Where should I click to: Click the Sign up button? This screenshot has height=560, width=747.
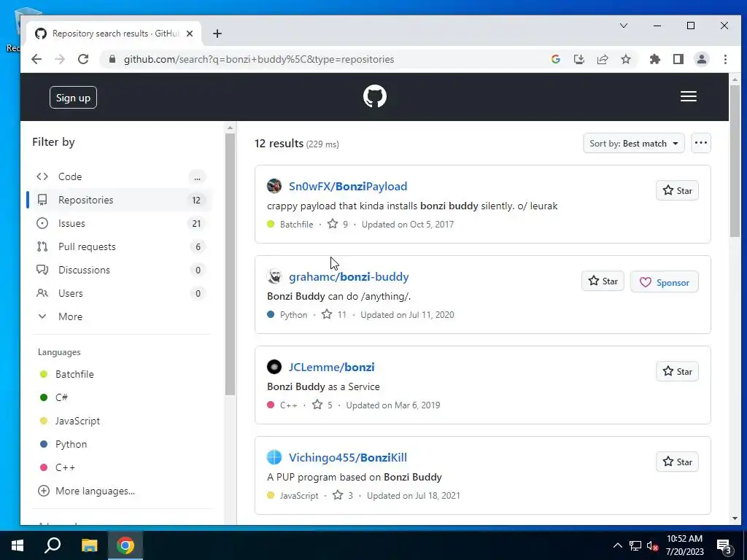pos(73,98)
